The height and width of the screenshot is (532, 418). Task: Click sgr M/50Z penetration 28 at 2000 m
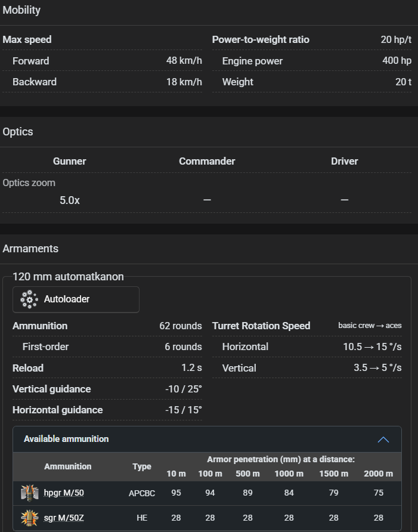click(378, 518)
